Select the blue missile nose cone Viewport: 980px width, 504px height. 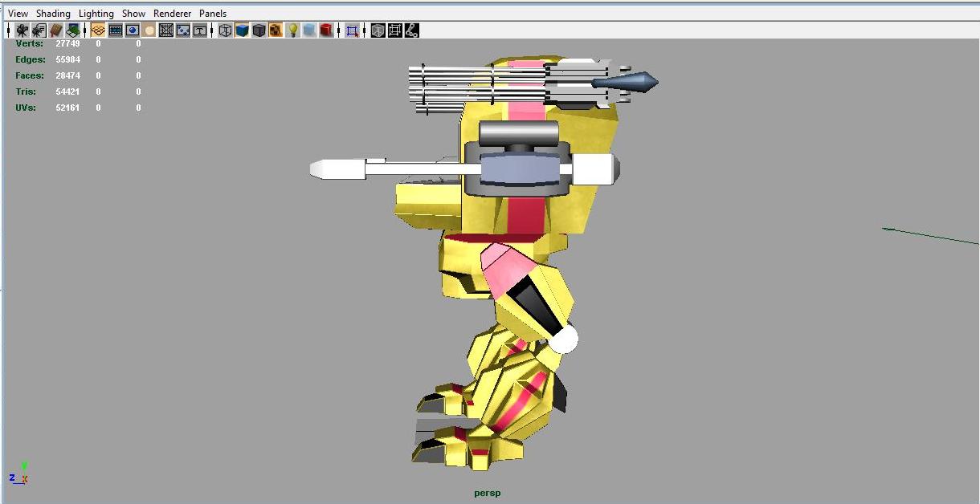tap(625, 81)
